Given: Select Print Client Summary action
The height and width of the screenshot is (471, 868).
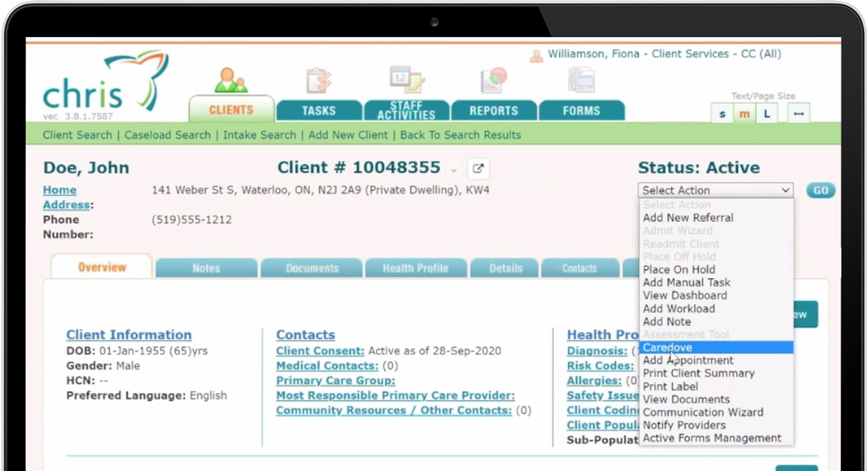Looking at the screenshot, I should [698, 373].
